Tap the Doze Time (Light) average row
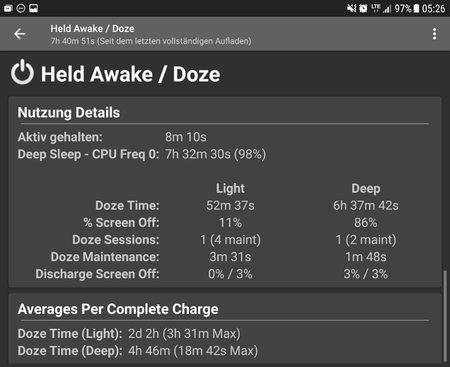The image size is (450, 367). coord(129,334)
